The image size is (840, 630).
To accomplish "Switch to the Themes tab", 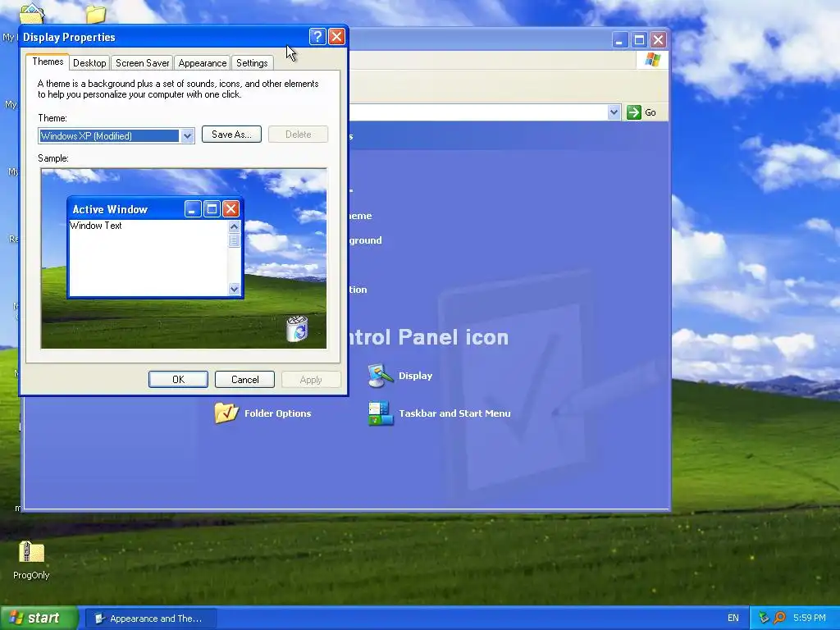I will (x=48, y=62).
